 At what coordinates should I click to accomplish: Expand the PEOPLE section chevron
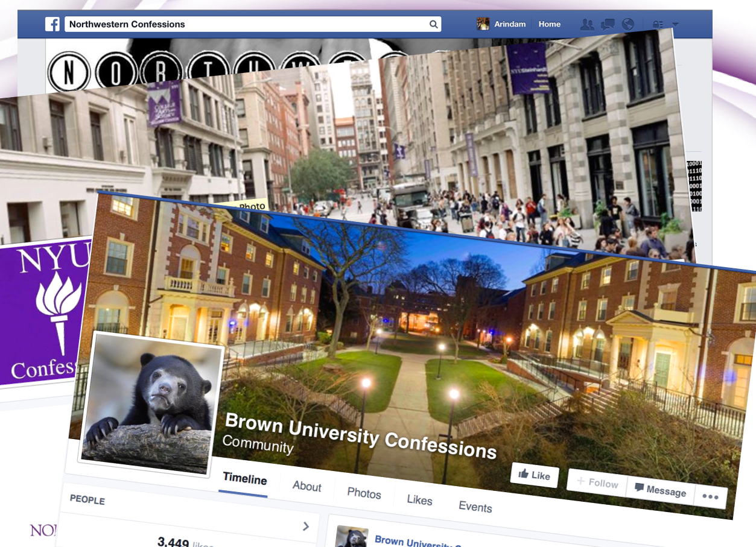(x=306, y=526)
